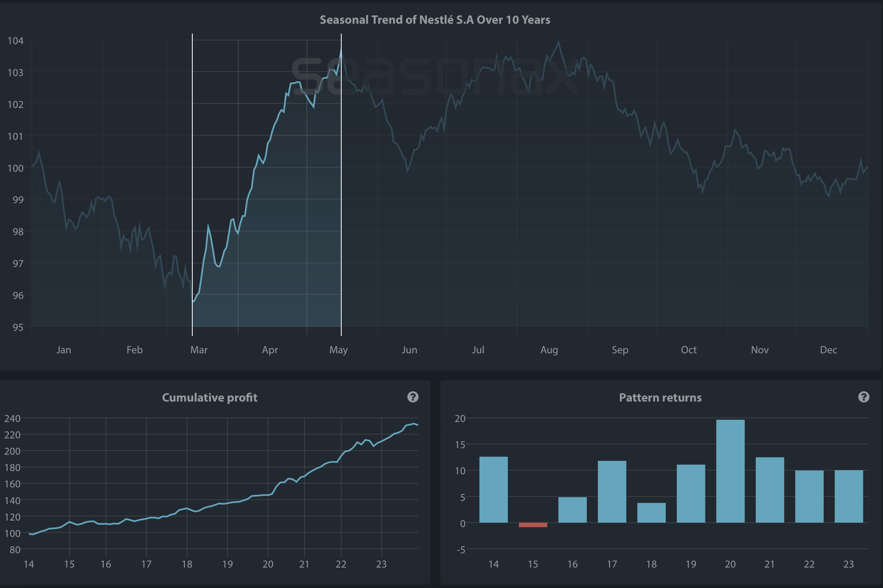The height and width of the screenshot is (588, 883).
Task: Click the 'Mar' month label on seasonal chart
Action: tap(199, 350)
